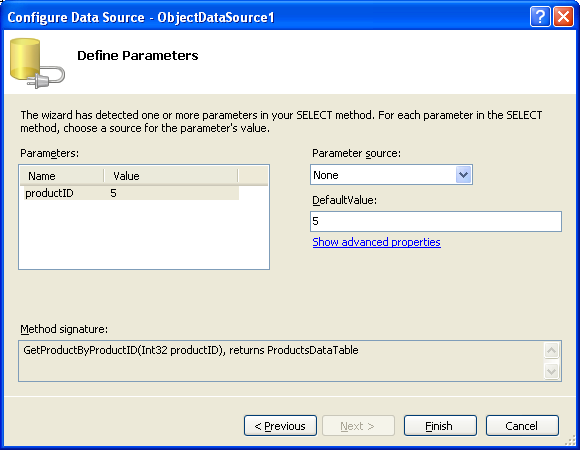Click the Parameter source combo box showing None
This screenshot has height=450, width=580.
391,175
